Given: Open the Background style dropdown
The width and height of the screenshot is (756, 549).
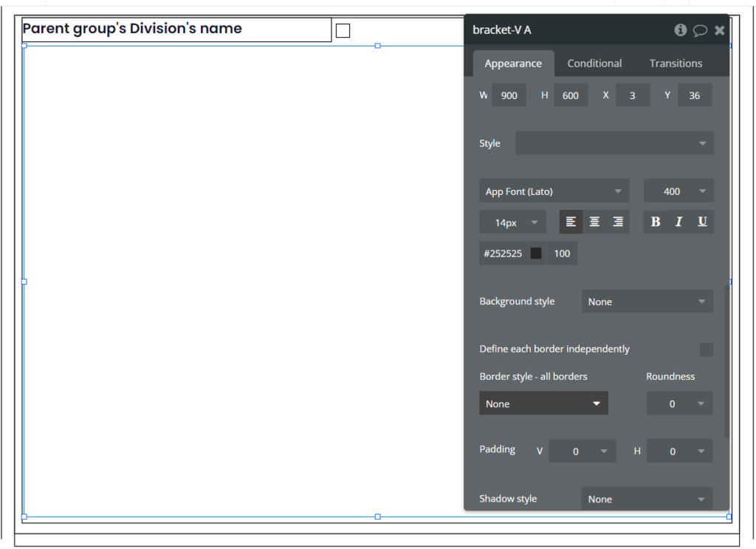Looking at the screenshot, I should click(x=647, y=301).
